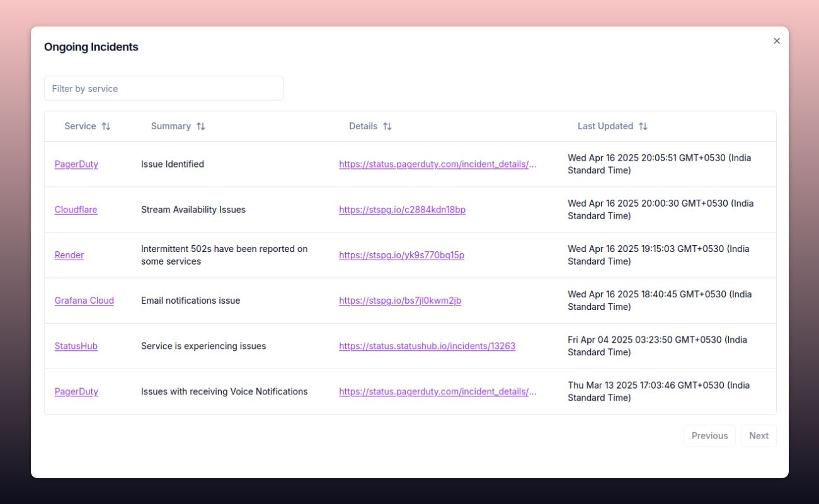
Task: Click the Ongoing Incidents dialog title
Action: coord(91,47)
